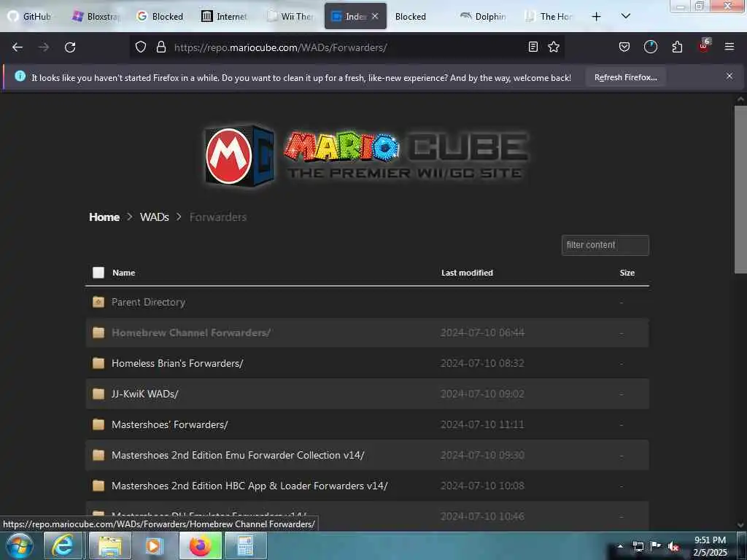This screenshot has height=560, width=747.
Task: Open the taskbar clock showing 9:51 PM
Action: (710, 546)
